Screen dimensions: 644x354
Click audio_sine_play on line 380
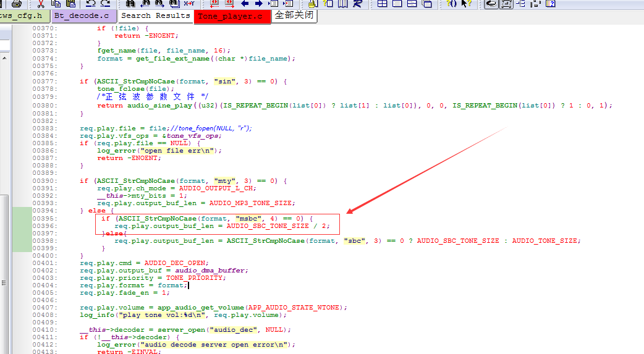pos(159,106)
